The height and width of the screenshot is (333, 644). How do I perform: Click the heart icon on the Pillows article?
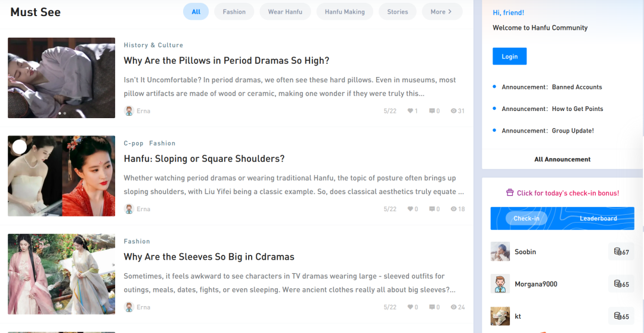410,111
